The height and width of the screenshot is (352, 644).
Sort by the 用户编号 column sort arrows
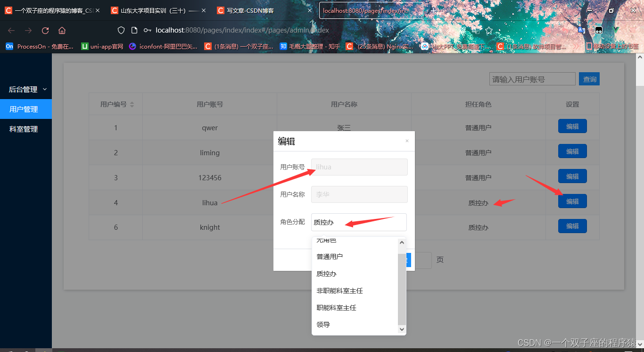tap(132, 104)
